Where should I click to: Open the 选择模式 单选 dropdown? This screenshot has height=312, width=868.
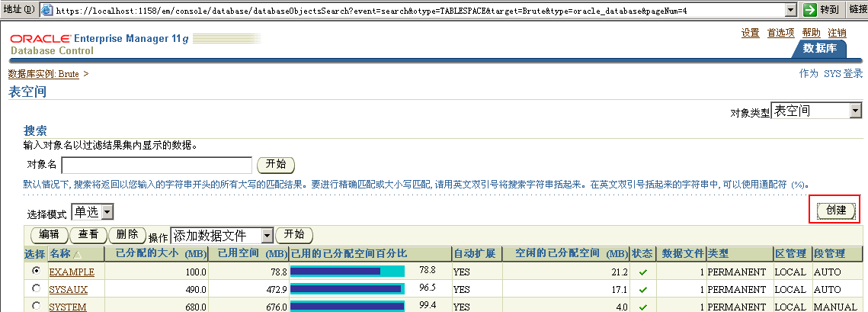(92, 212)
